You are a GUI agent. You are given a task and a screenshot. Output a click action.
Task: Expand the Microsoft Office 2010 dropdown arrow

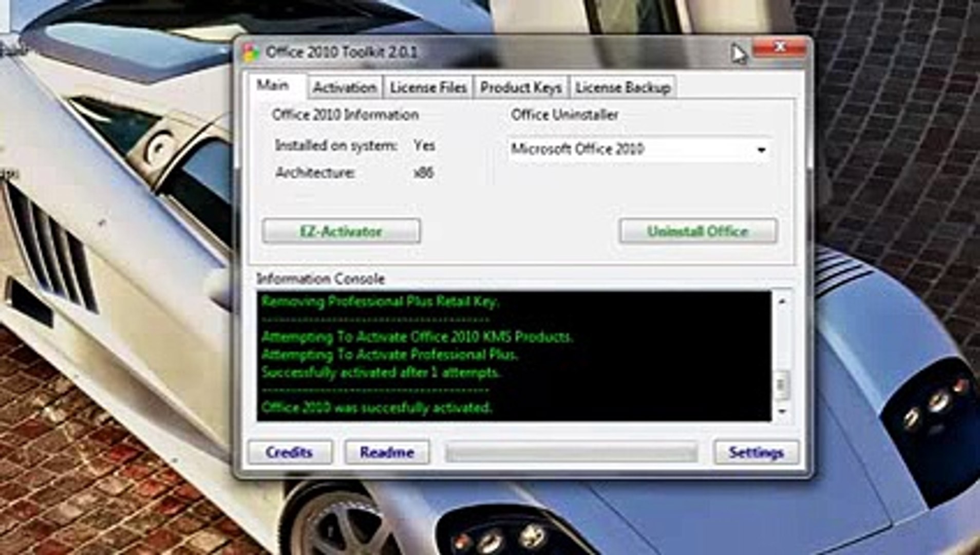tap(761, 150)
